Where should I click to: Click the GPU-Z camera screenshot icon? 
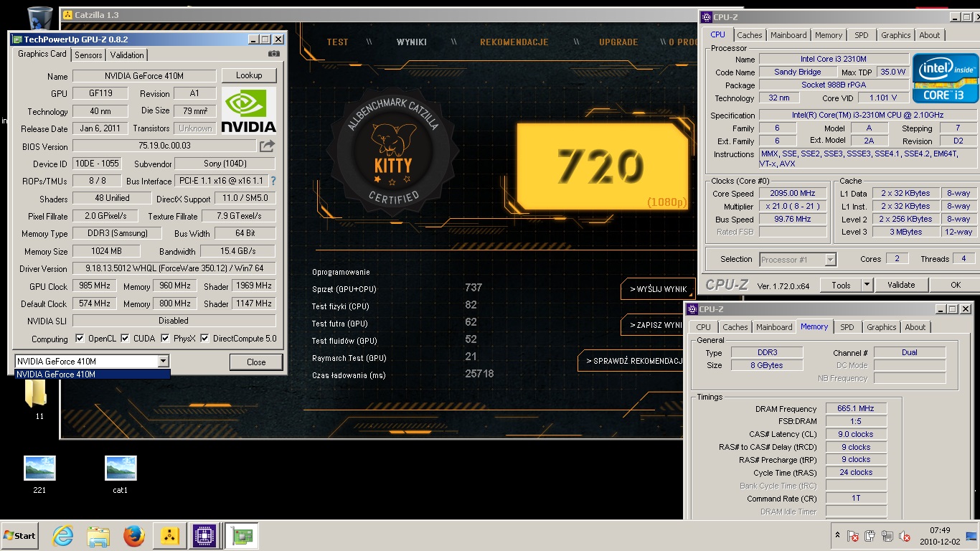pyautogui.click(x=273, y=54)
